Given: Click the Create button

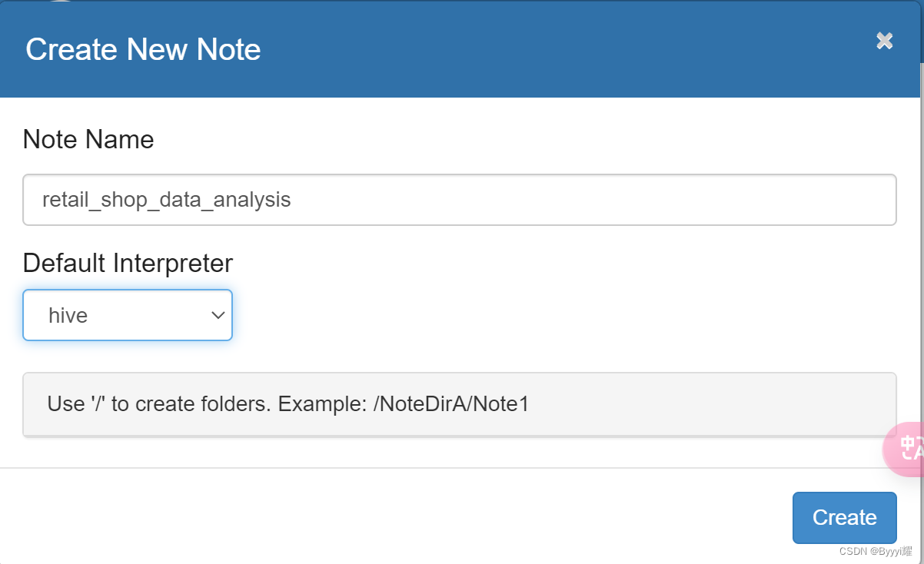Looking at the screenshot, I should point(844,517).
